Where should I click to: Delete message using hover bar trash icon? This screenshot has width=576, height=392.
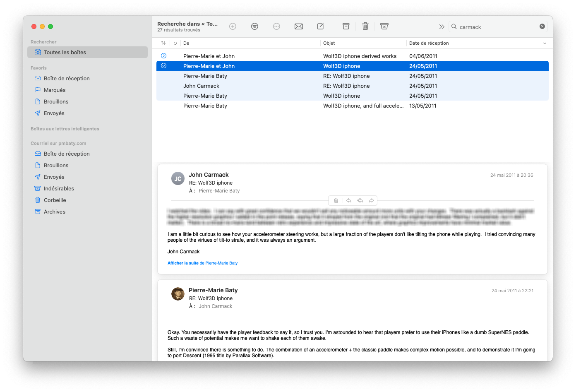coord(336,201)
